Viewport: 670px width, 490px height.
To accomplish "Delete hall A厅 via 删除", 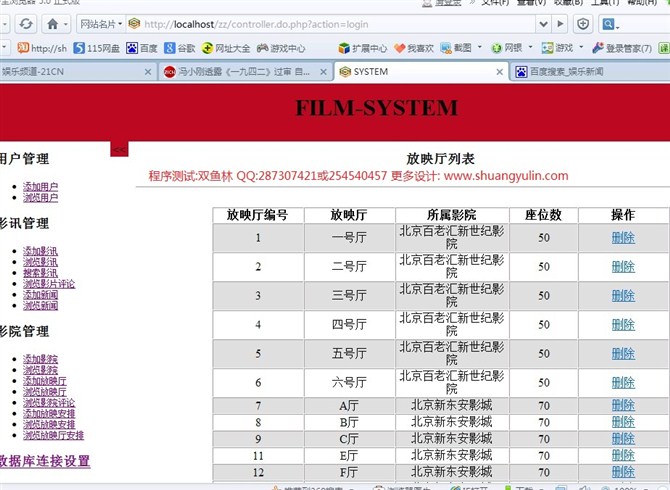I will 623,405.
